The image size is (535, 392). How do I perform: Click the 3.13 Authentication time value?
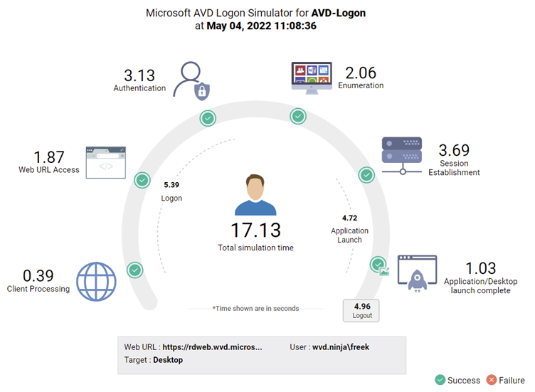139,75
